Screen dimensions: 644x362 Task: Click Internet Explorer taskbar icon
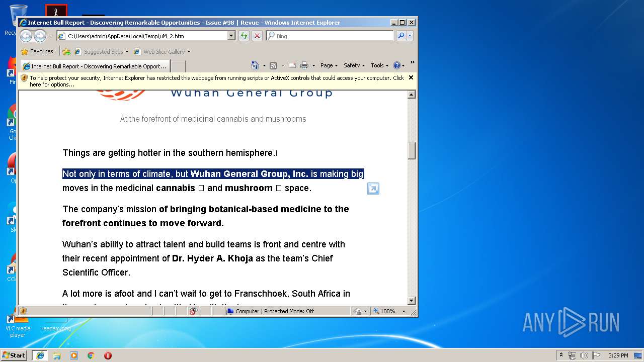40,355
